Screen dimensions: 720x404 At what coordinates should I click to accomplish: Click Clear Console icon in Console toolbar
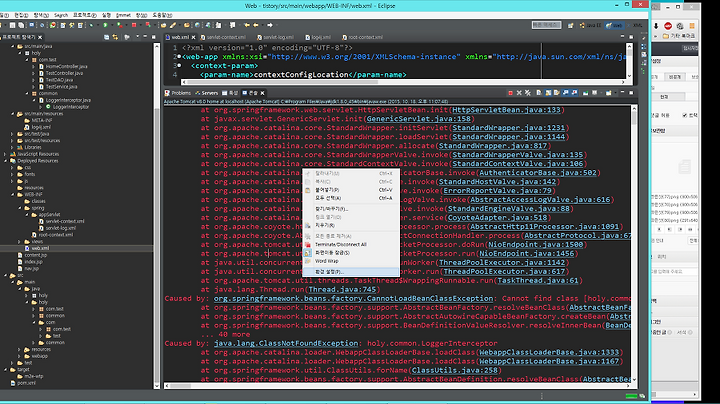[x=539, y=93]
